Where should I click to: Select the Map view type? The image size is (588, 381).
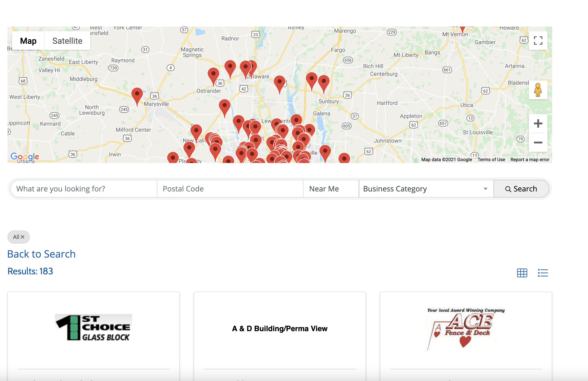tap(28, 41)
